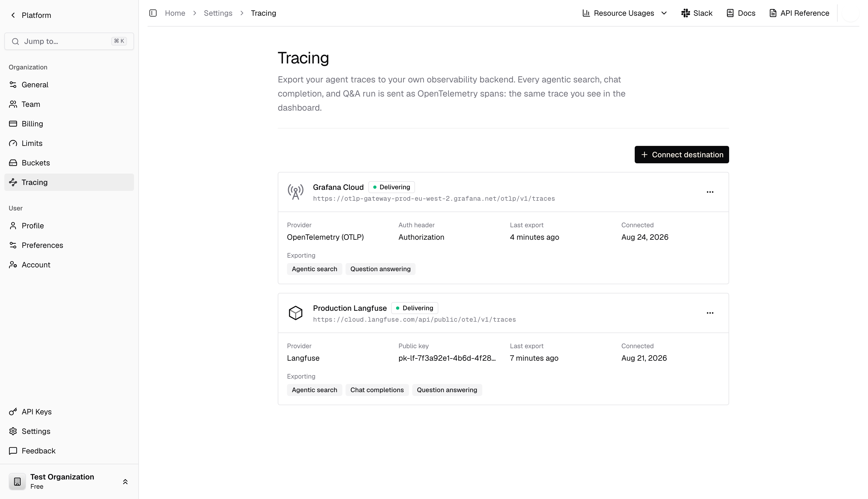Click Grafana Cloud's Question answering tag
Image resolution: width=868 pixels, height=499 pixels.
click(380, 269)
